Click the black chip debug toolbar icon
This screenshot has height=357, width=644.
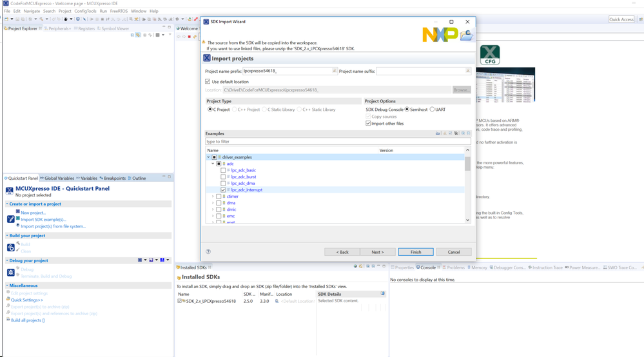(x=65, y=19)
